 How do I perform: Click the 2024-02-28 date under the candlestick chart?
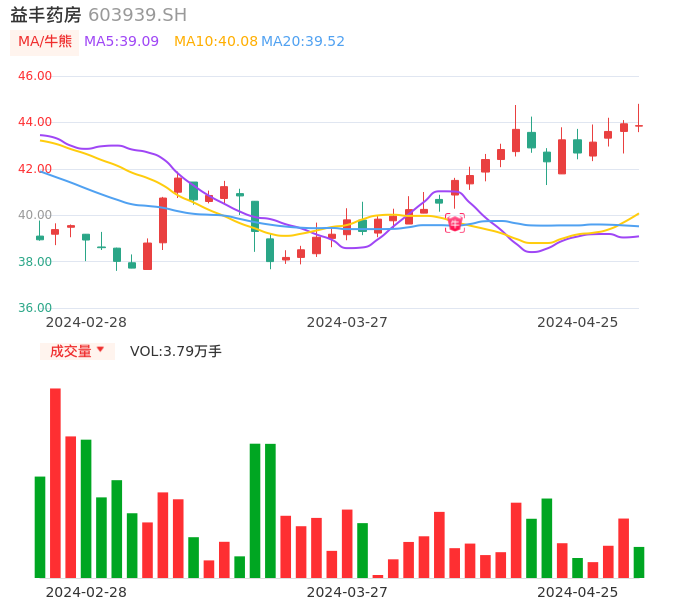click(x=86, y=322)
